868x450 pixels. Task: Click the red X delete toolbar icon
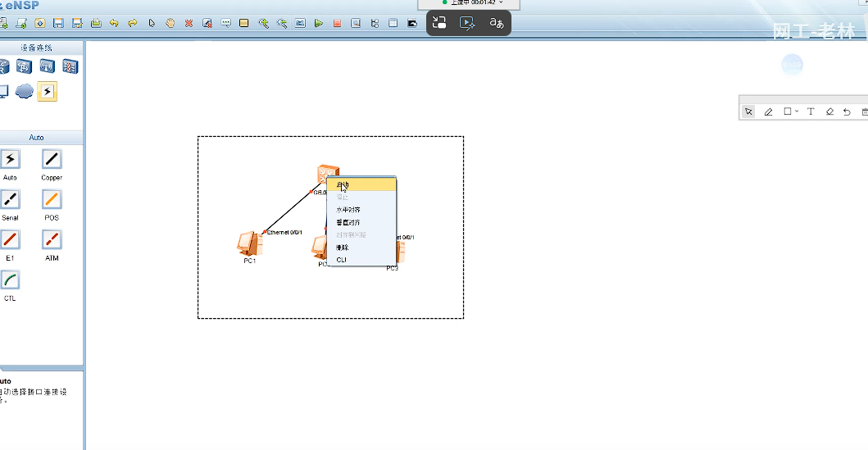click(x=189, y=23)
